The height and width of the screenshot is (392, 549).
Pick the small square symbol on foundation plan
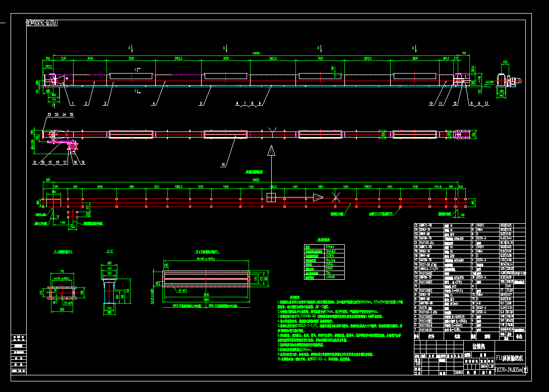tap(271, 198)
